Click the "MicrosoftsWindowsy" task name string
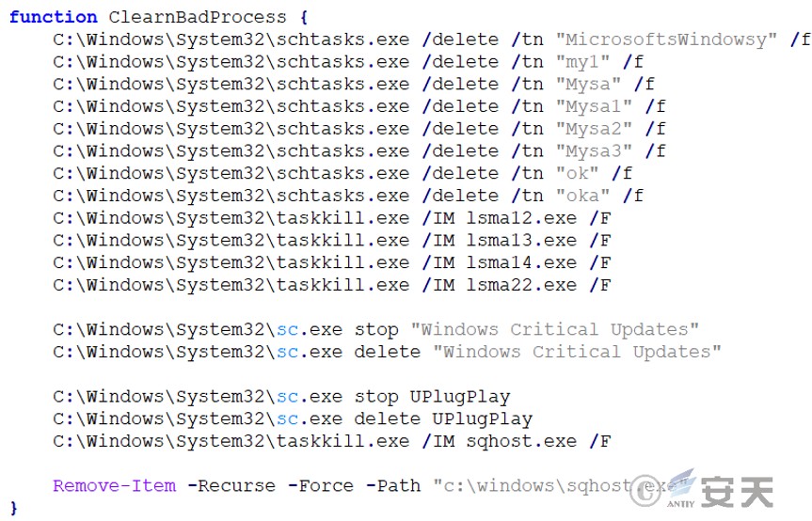The image size is (812, 521). tap(666, 39)
